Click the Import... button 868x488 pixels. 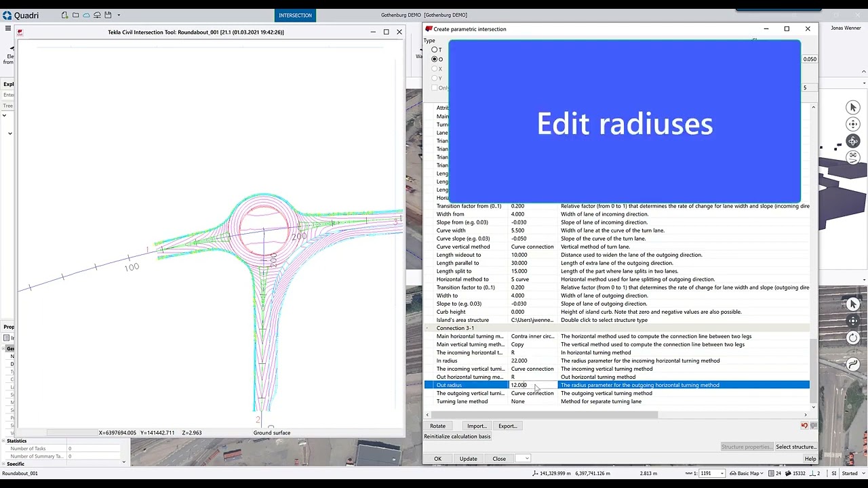[476, 426]
